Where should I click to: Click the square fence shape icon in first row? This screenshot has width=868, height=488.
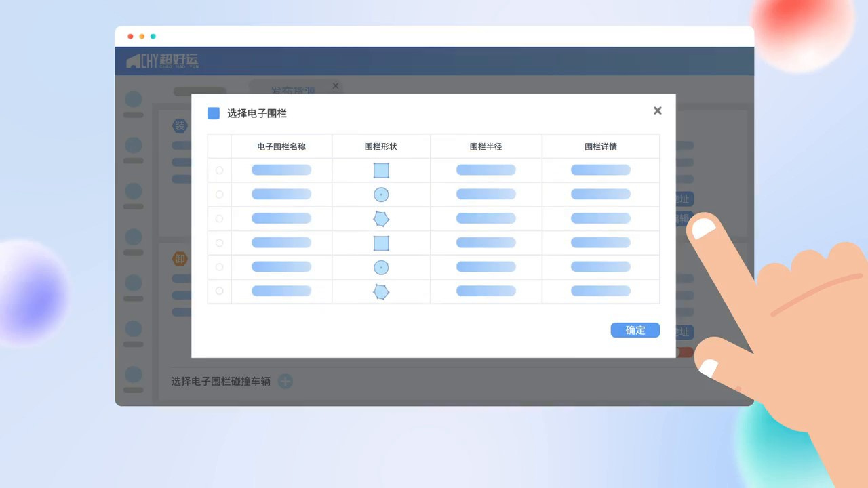coord(381,170)
